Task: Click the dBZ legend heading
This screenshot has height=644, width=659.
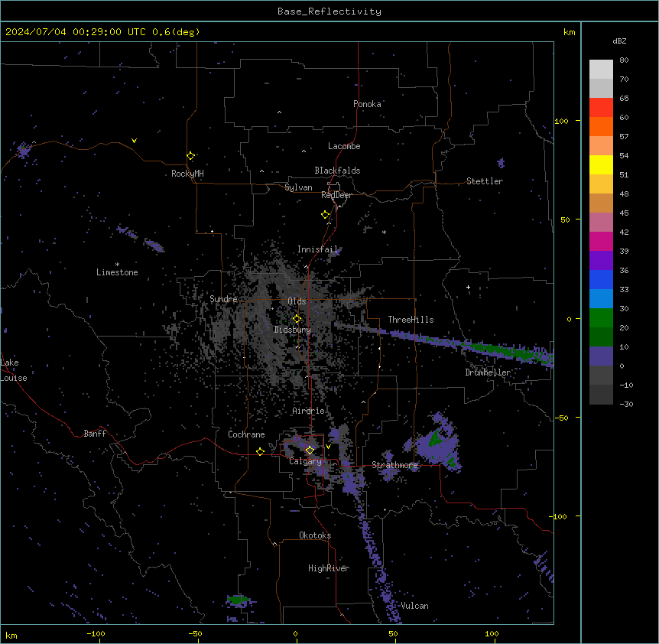Action: pos(619,41)
